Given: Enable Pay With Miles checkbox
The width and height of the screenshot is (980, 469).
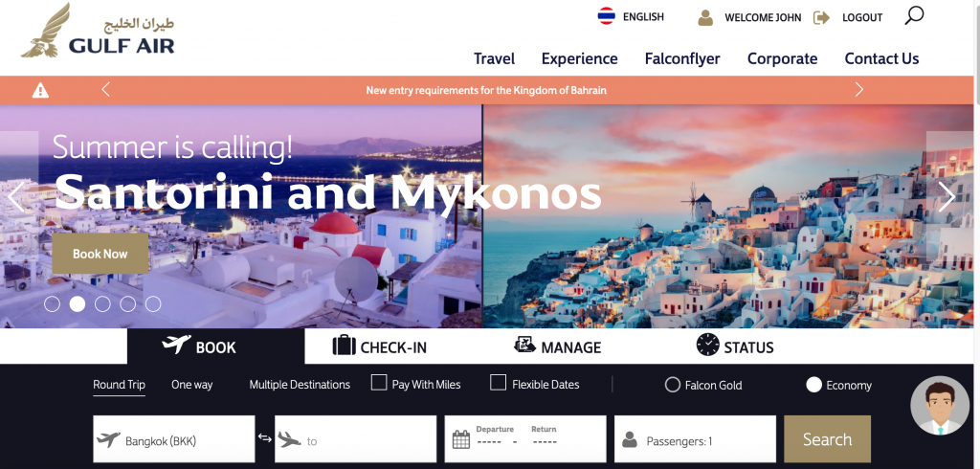Looking at the screenshot, I should pyautogui.click(x=379, y=383).
